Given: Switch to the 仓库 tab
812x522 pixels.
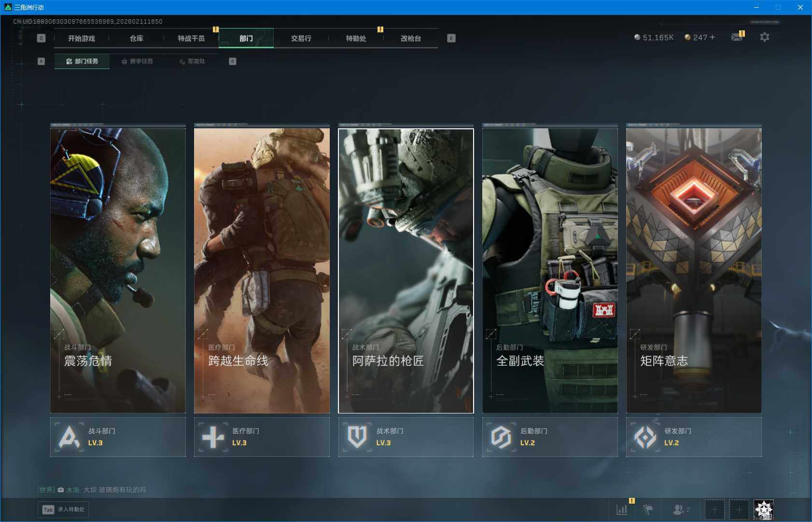Looking at the screenshot, I should coord(137,38).
